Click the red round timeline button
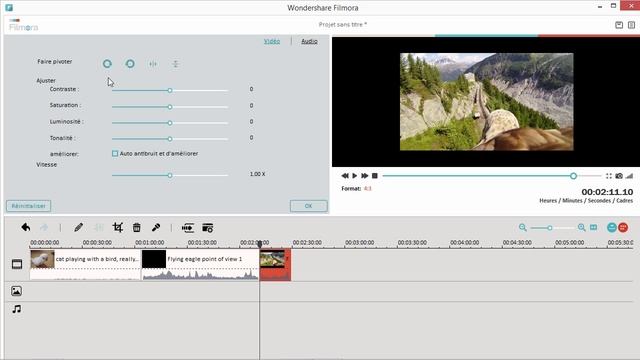 pyautogui.click(x=623, y=227)
